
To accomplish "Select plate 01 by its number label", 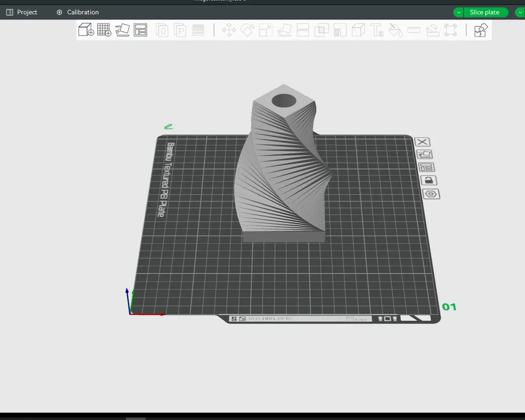I will tap(449, 307).
